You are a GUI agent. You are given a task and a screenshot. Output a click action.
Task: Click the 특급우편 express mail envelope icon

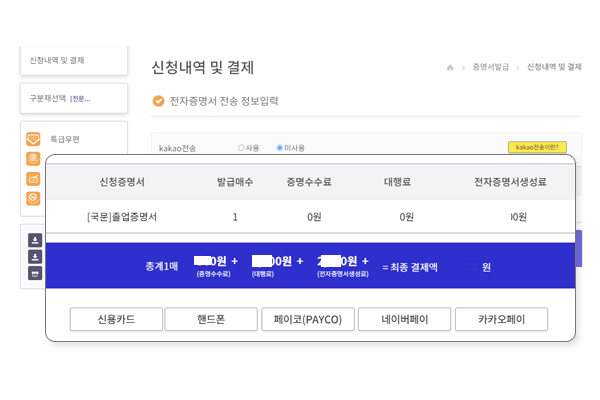[33, 139]
